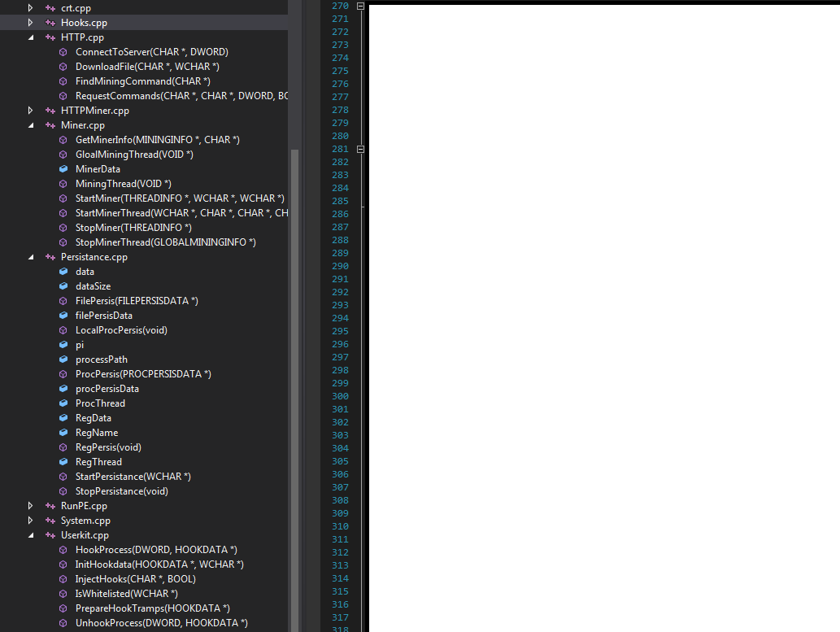Viewport: 840px width, 632px height.
Task: Click the RequestCommands function icon
Action: click(x=63, y=96)
